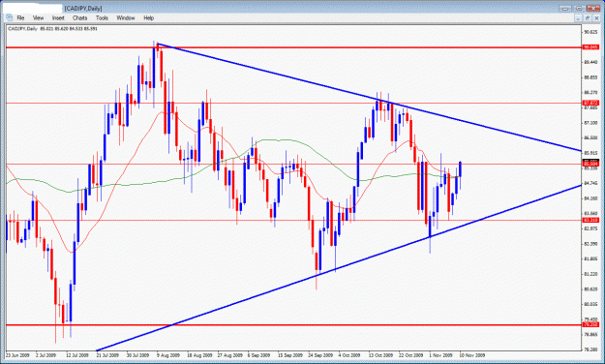605x364 pixels.
Task: Click the chart window icon beside File
Action: click(10, 17)
